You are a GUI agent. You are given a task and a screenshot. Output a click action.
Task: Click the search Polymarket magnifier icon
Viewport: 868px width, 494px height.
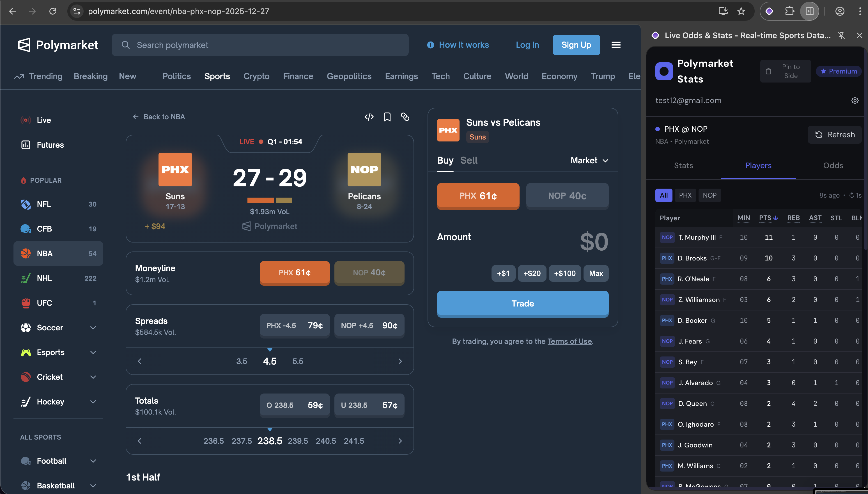(125, 44)
